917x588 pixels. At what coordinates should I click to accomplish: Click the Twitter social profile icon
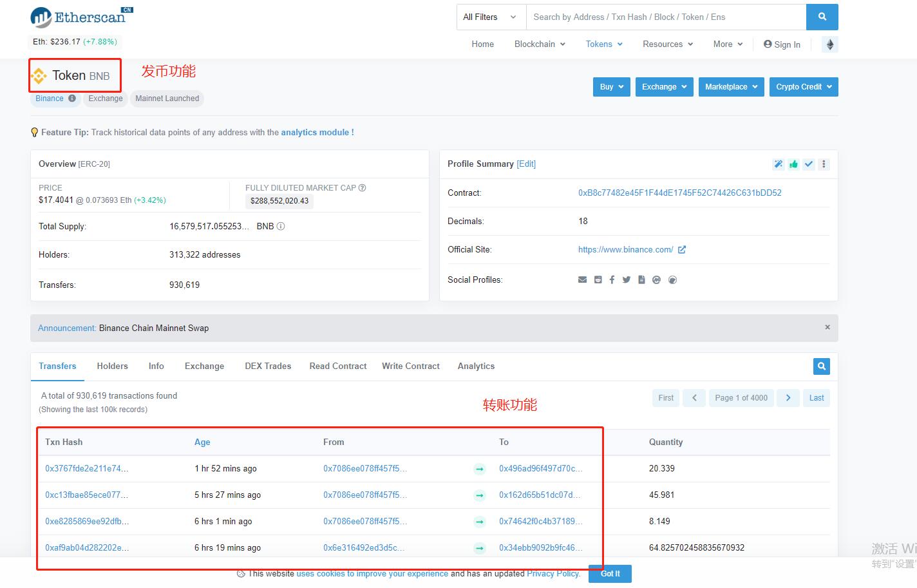point(626,280)
